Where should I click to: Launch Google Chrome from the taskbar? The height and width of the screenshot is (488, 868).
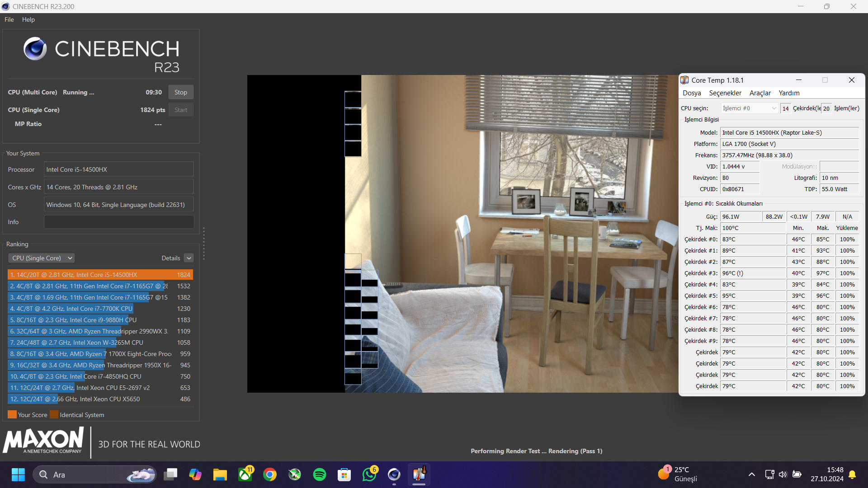(x=270, y=474)
